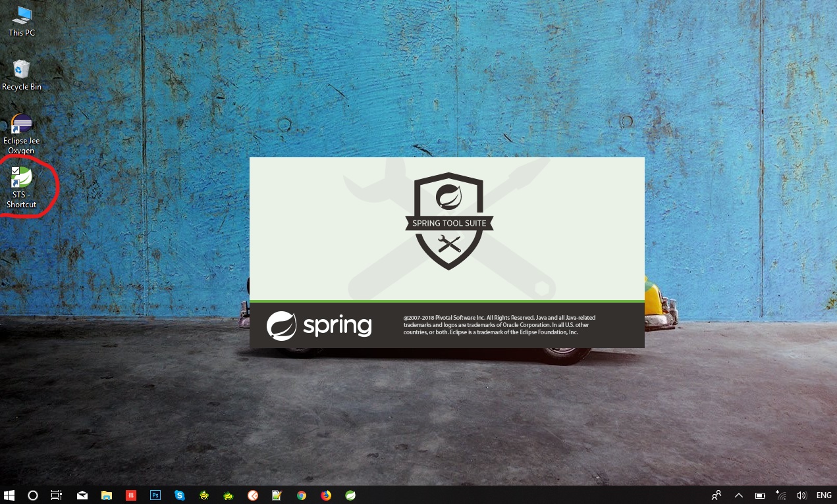
Task: Open File Explorer from the taskbar
Action: click(x=107, y=495)
